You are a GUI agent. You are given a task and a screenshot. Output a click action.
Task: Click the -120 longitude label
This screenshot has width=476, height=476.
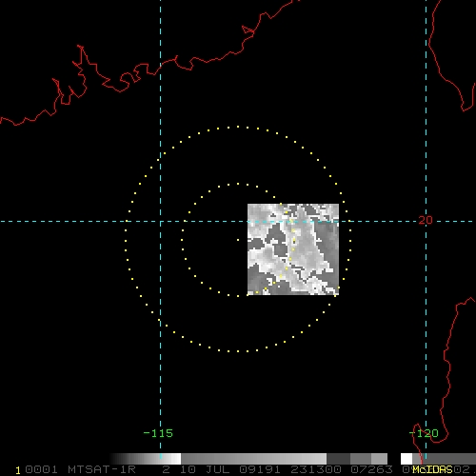pos(424,433)
